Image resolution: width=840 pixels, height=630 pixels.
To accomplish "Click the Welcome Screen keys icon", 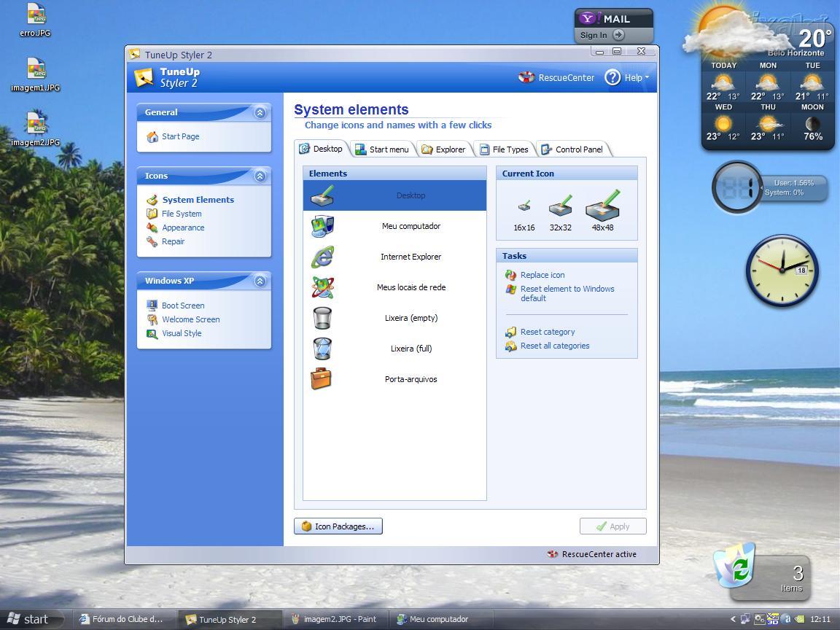I will (x=152, y=319).
